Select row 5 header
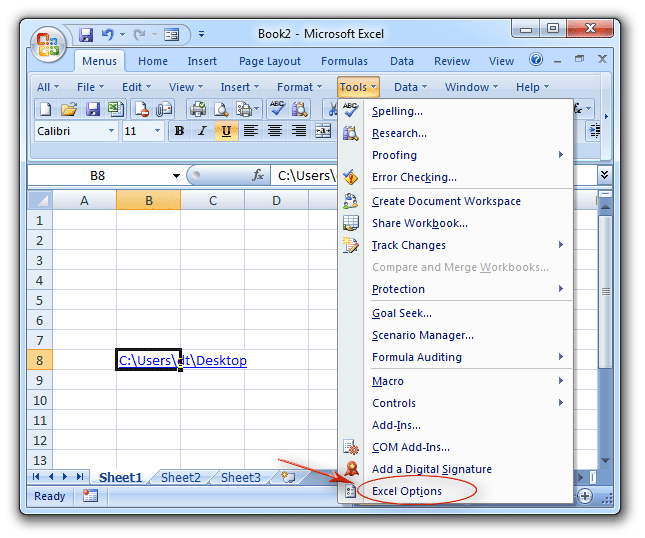645x538 pixels. [39, 300]
